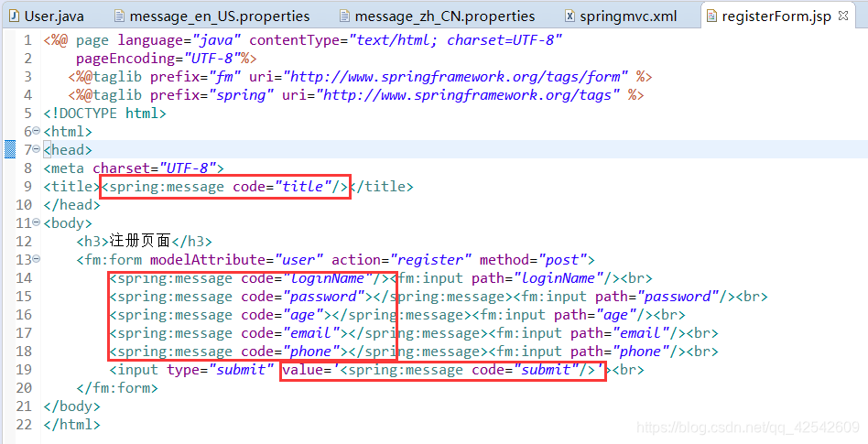This screenshot has width=868, height=444.
Task: Click the JSP file icon on registerForm.jsp tab
Action: pos(712,16)
